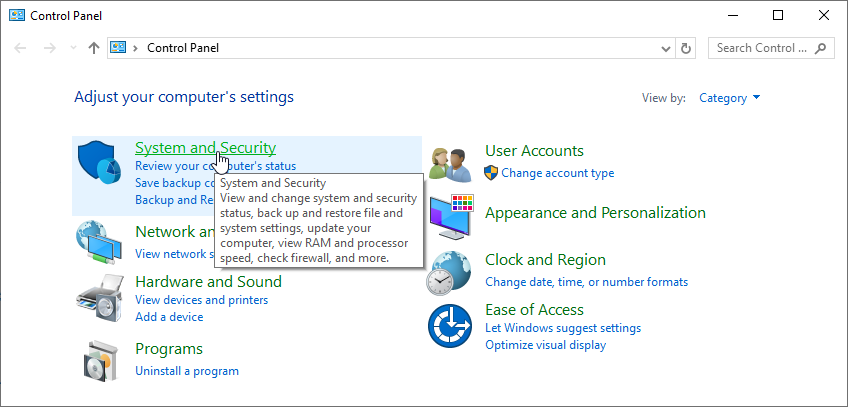848x407 pixels.
Task: Click the Hardware and Sound printer icon
Action: (100, 296)
